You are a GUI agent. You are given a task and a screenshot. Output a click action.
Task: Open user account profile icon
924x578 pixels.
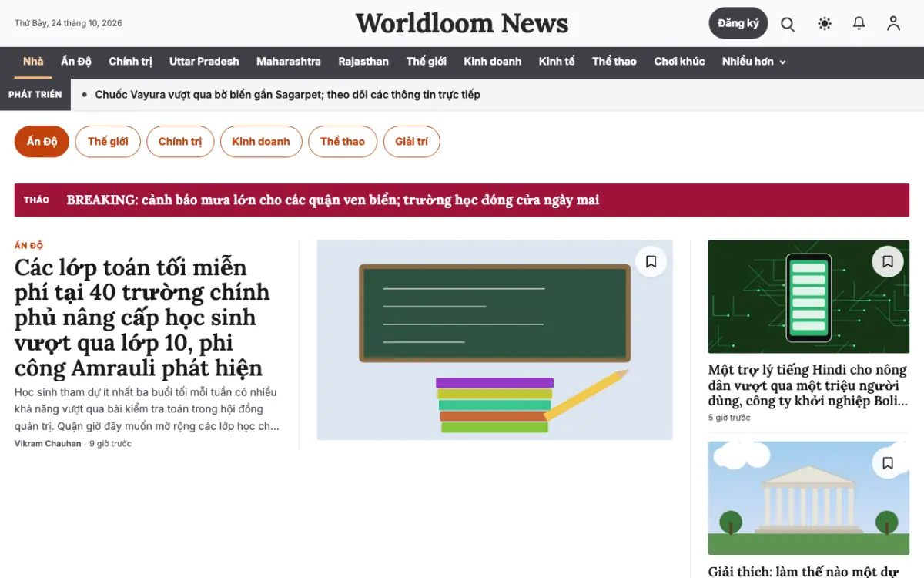(x=893, y=24)
